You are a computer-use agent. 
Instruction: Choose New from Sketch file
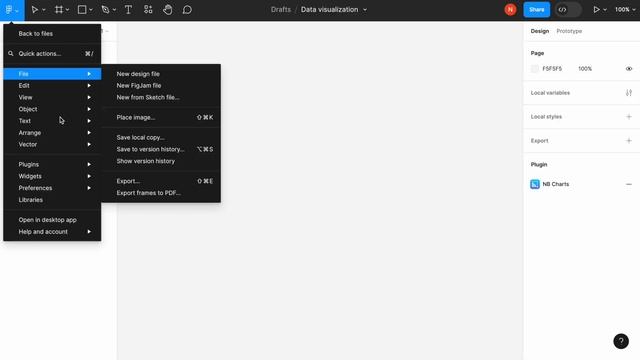161,97
